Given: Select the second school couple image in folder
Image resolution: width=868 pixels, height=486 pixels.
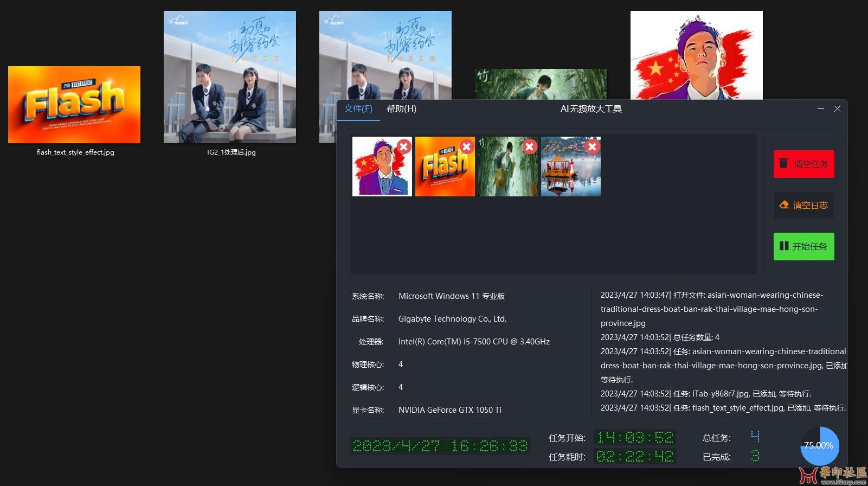Looking at the screenshot, I should 385,54.
